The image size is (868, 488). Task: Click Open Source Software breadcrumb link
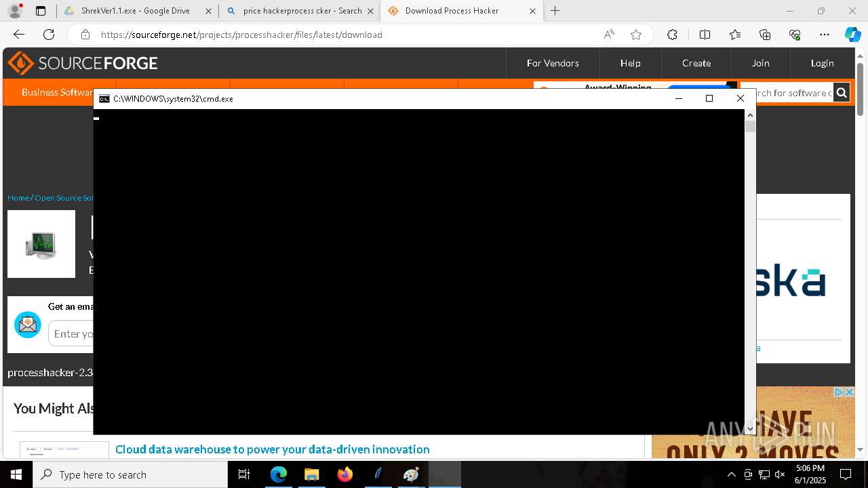coord(64,198)
